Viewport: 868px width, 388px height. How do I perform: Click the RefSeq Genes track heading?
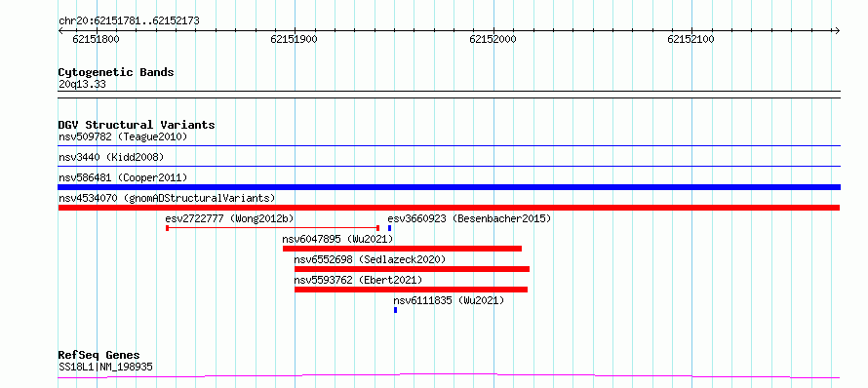point(99,356)
